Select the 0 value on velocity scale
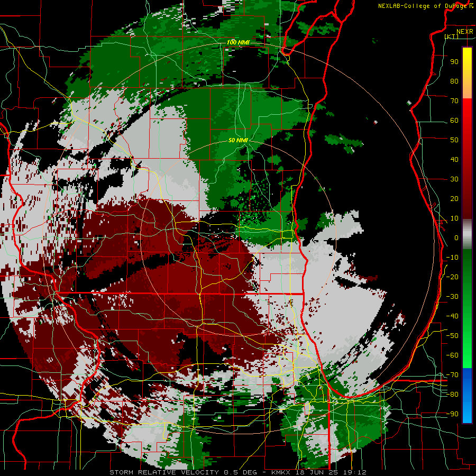Screen dimensions: 476x476 click(456, 237)
